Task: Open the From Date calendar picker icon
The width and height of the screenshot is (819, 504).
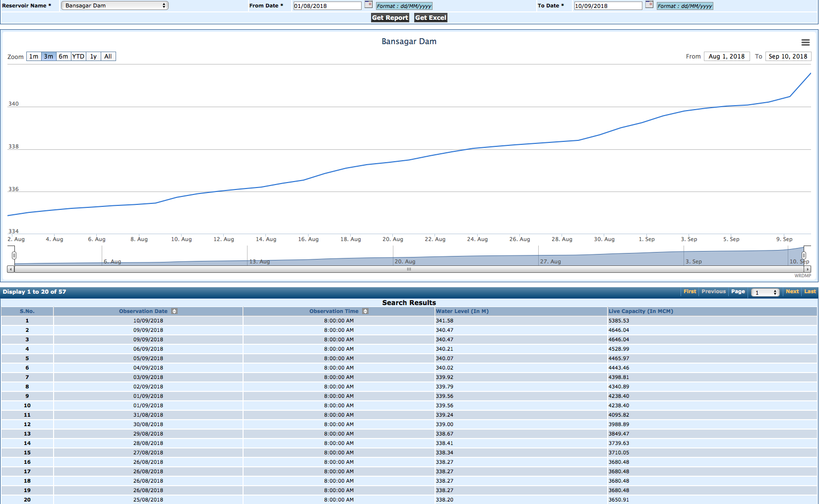Action: pos(368,4)
